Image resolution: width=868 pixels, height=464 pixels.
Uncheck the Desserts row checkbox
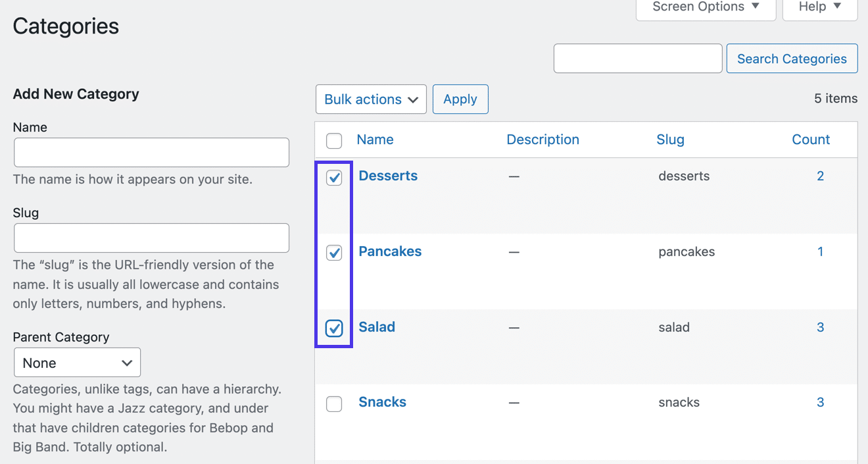[x=333, y=178]
